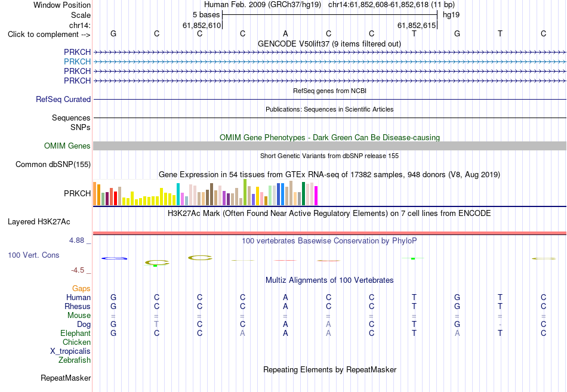The width and height of the screenshot is (567, 392).
Task: Click the orange Gaps label
Action: coord(81,289)
